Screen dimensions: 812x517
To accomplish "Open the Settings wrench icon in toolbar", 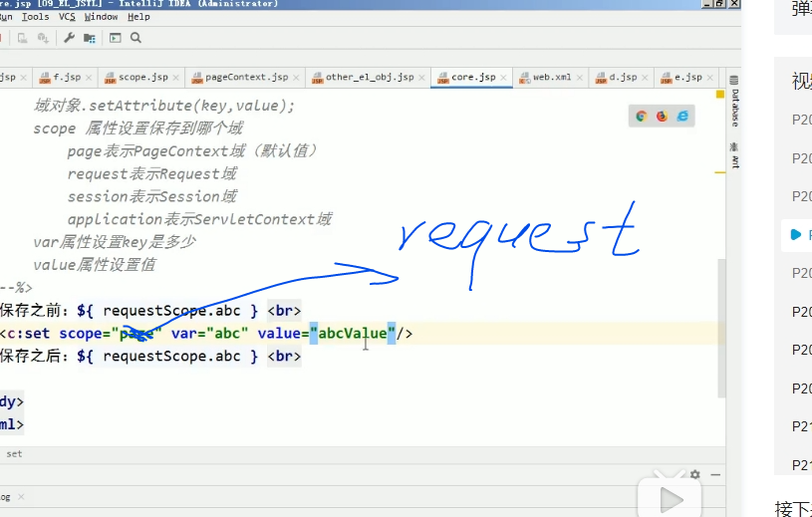I will (69, 38).
